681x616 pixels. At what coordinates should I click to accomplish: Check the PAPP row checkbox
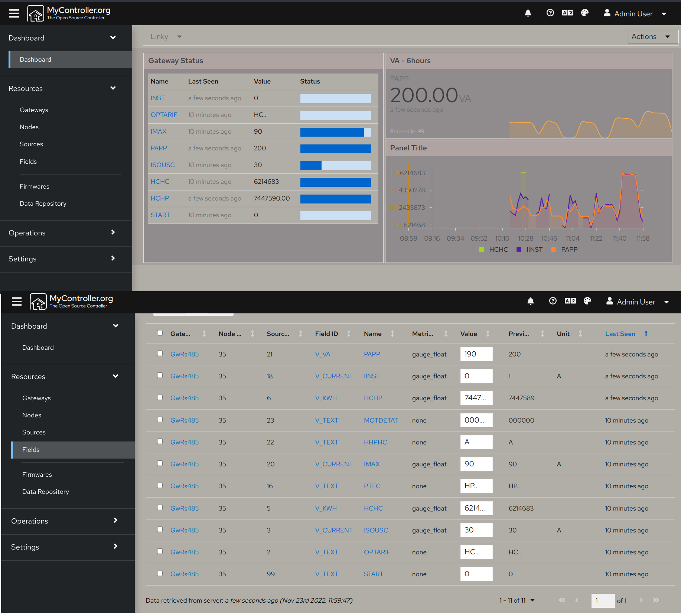[160, 353]
